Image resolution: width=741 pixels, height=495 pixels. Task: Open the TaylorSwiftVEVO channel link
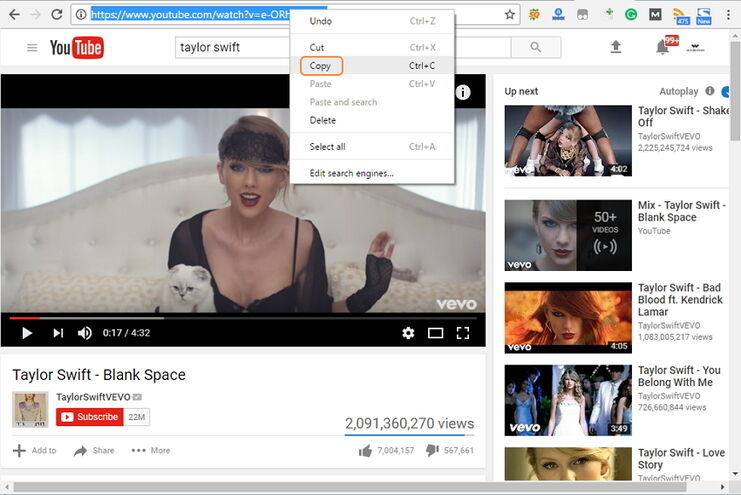click(93, 397)
